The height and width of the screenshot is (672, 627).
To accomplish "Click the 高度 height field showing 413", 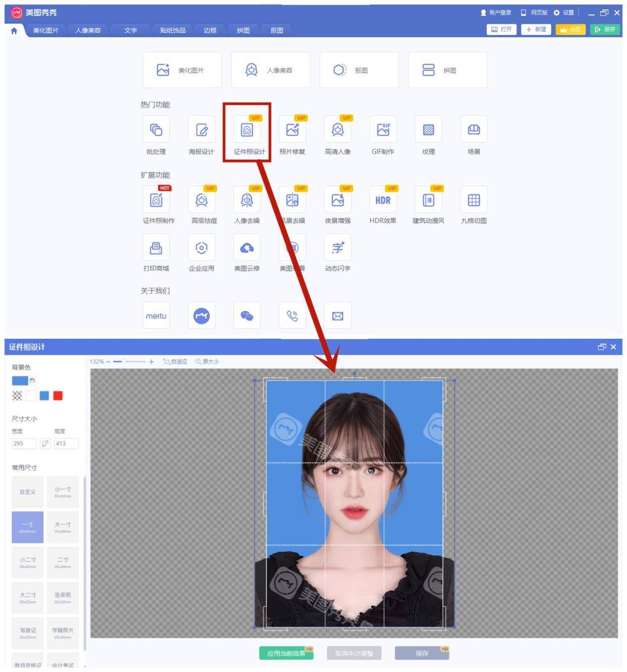I will coord(67,443).
